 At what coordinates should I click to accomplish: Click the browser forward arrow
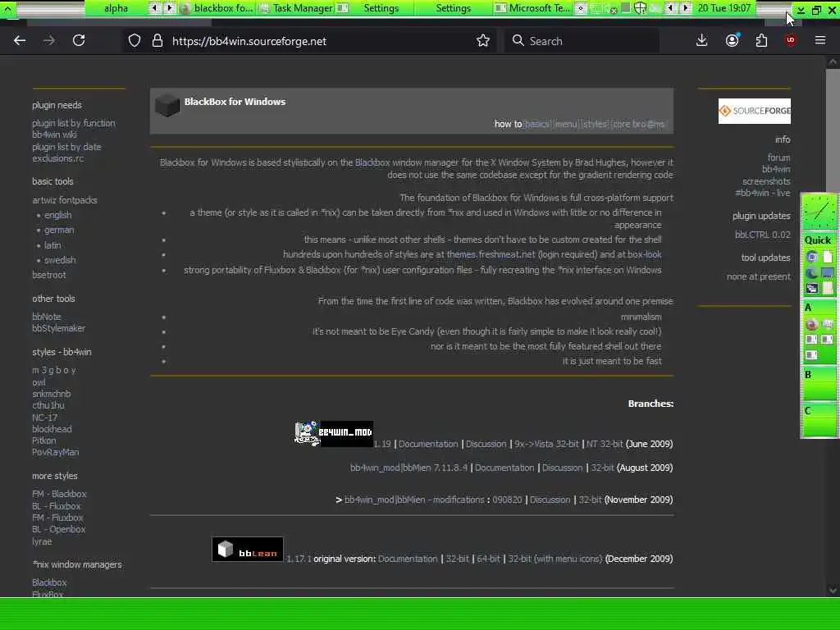(48, 41)
